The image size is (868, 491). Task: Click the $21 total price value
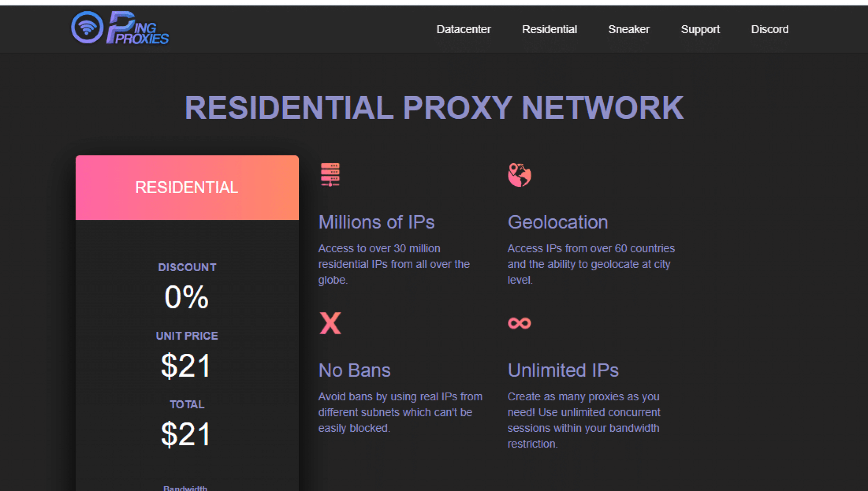click(x=186, y=434)
